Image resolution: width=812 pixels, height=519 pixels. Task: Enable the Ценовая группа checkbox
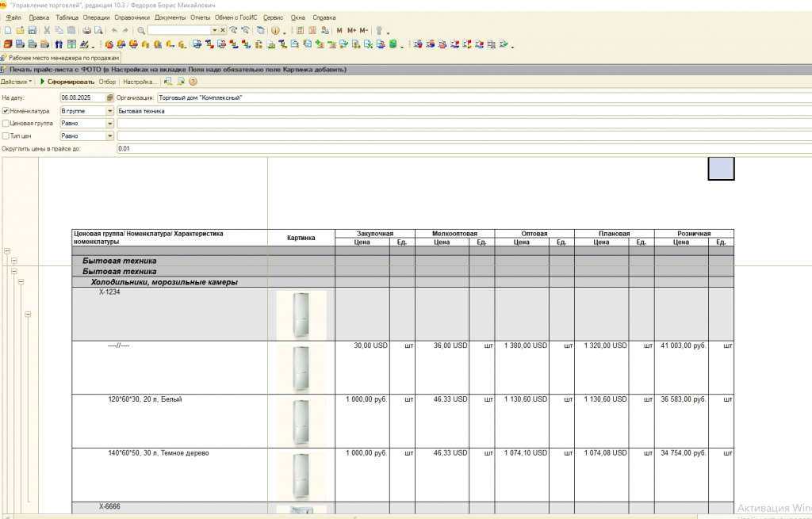[x=6, y=124]
